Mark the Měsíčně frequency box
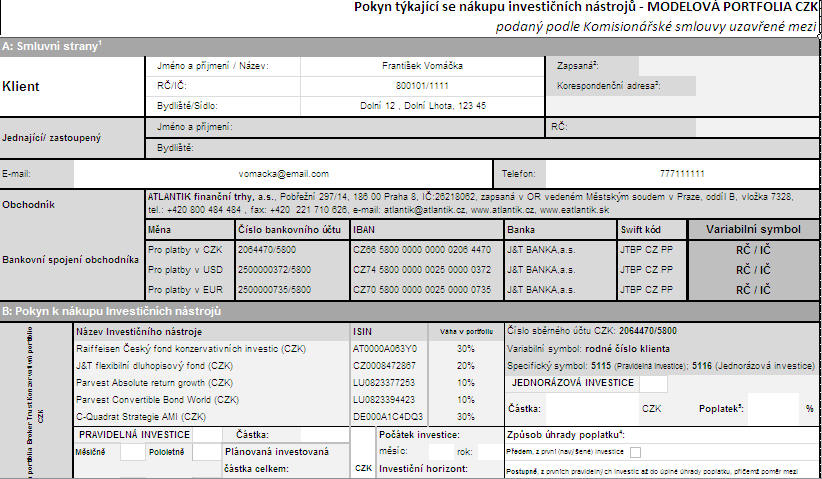The image size is (822, 479). pyautogui.click(x=133, y=452)
